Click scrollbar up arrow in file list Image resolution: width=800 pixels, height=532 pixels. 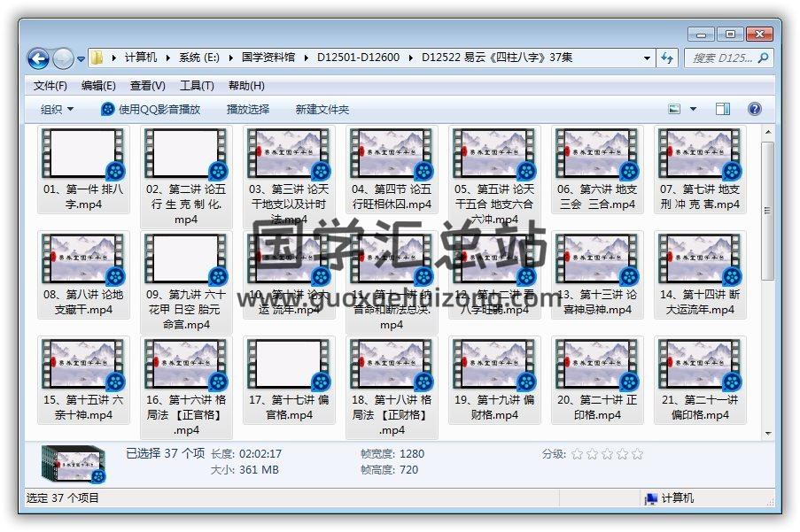[768, 132]
